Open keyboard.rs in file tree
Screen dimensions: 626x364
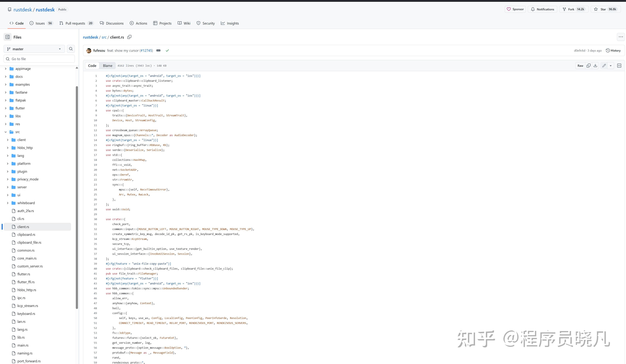point(26,314)
